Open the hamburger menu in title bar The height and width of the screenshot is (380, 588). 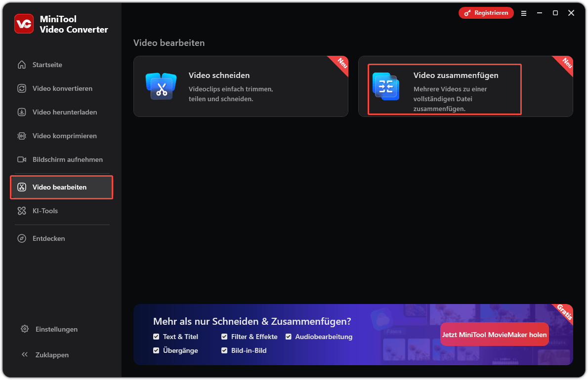(523, 13)
